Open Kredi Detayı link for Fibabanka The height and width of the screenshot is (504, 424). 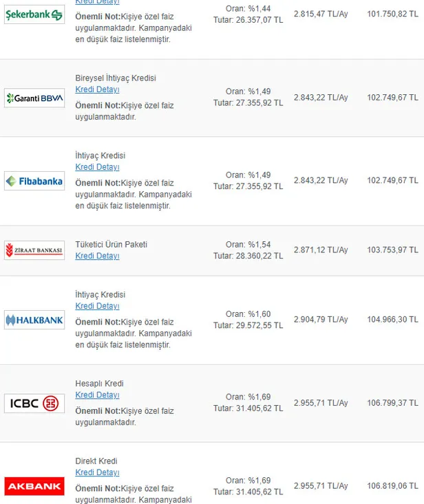[x=97, y=167]
